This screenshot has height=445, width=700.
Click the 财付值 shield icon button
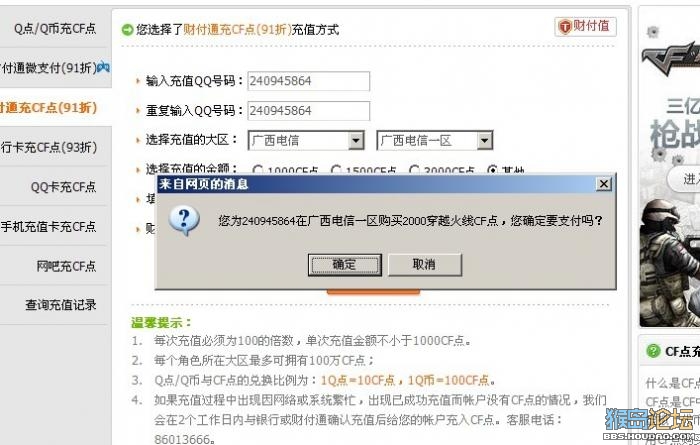point(585,26)
